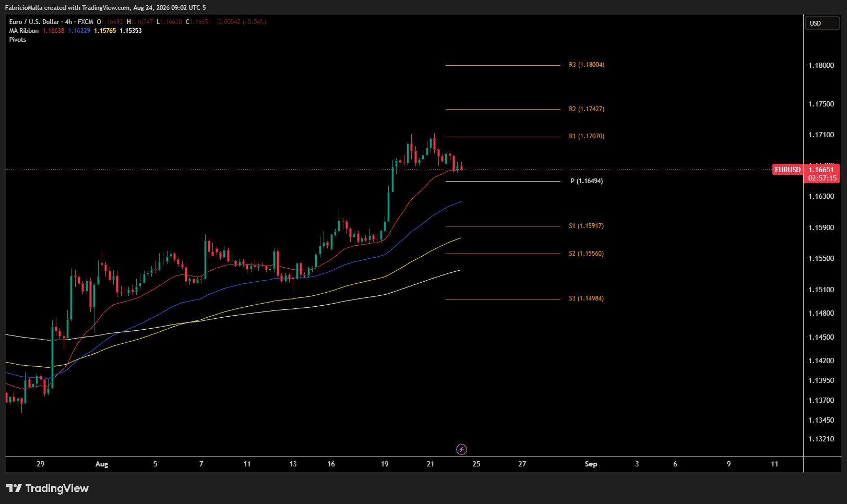Click the 1.17500 price axis label
Screen dimensions: 847x504
coord(821,104)
